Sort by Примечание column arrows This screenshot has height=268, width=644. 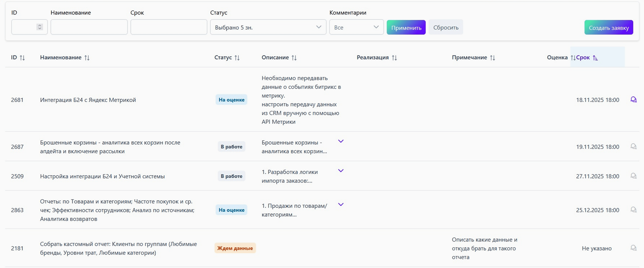pos(492,58)
